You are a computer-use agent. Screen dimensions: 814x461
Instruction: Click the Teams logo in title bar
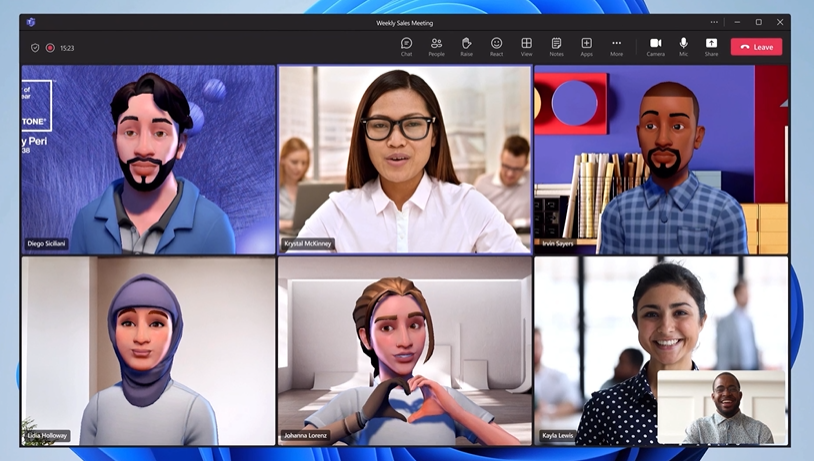(31, 22)
